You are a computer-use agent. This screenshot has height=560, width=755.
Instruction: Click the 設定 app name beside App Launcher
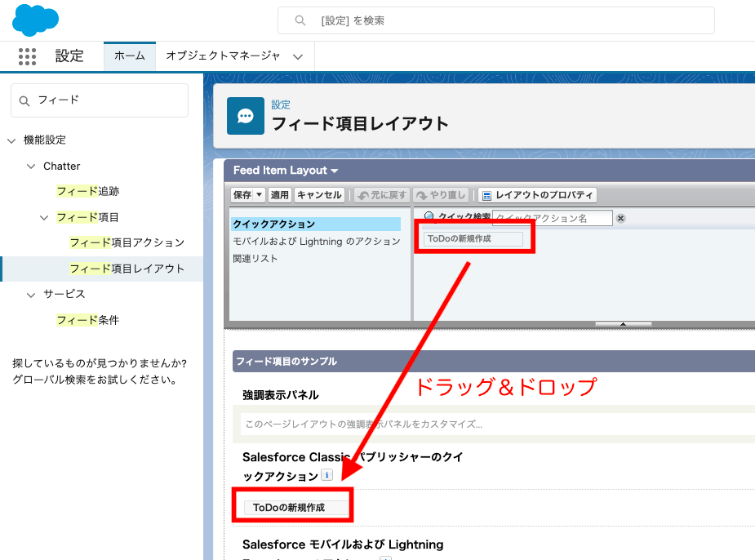pyautogui.click(x=69, y=56)
